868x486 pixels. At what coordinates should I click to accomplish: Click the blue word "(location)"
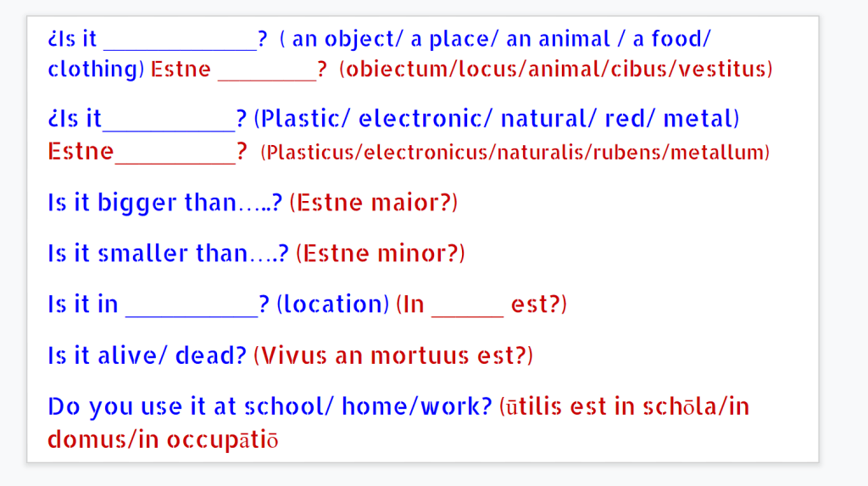pos(333,305)
